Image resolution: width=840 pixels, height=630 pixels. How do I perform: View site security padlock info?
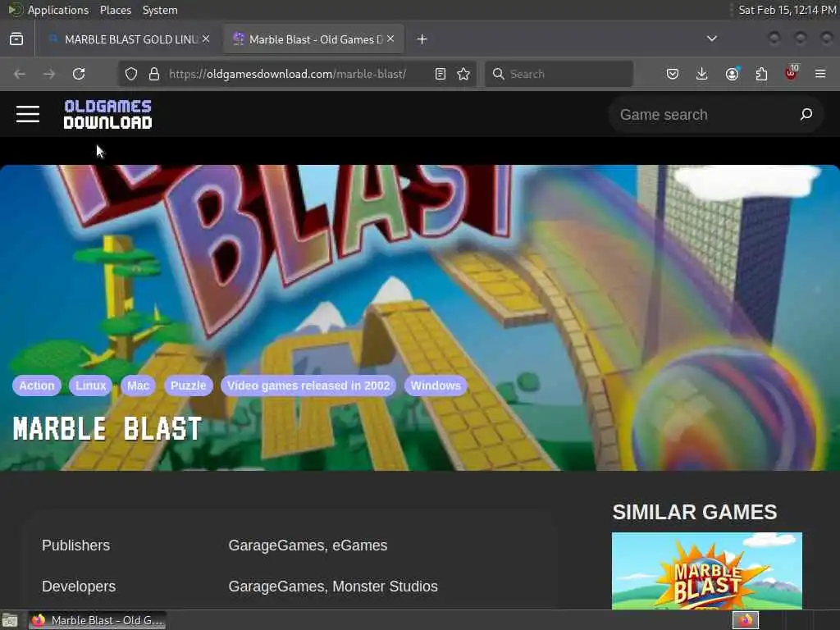coord(154,74)
